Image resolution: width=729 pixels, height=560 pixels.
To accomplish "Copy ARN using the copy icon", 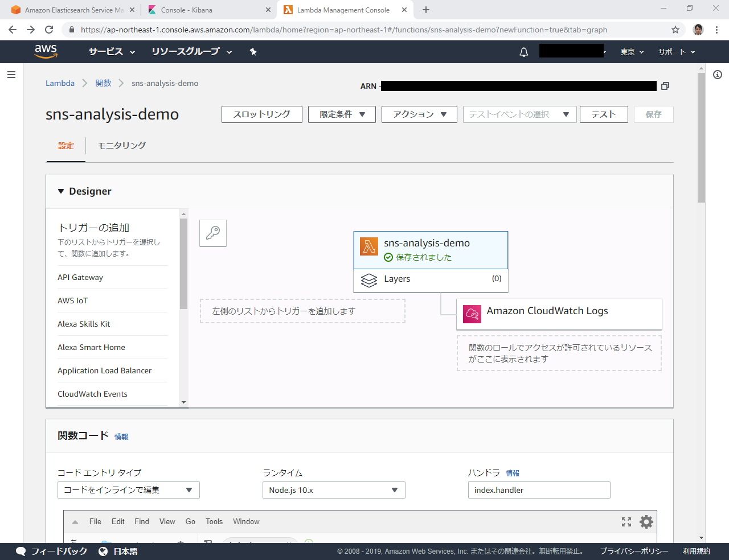I will [x=665, y=86].
